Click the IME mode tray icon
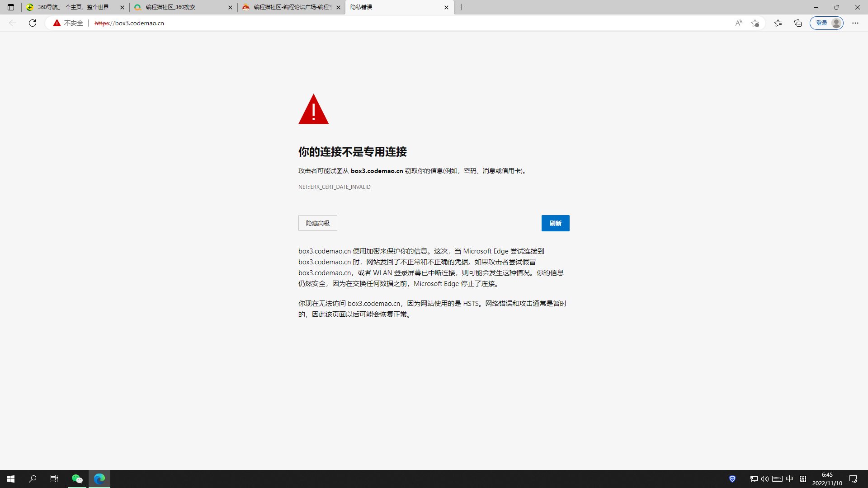The image size is (868, 488). coord(803,479)
